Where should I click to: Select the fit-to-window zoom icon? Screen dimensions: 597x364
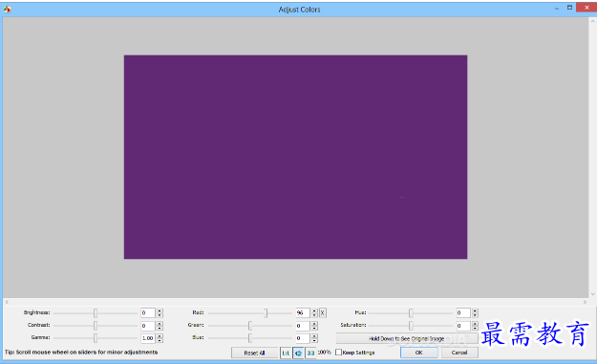(x=298, y=353)
